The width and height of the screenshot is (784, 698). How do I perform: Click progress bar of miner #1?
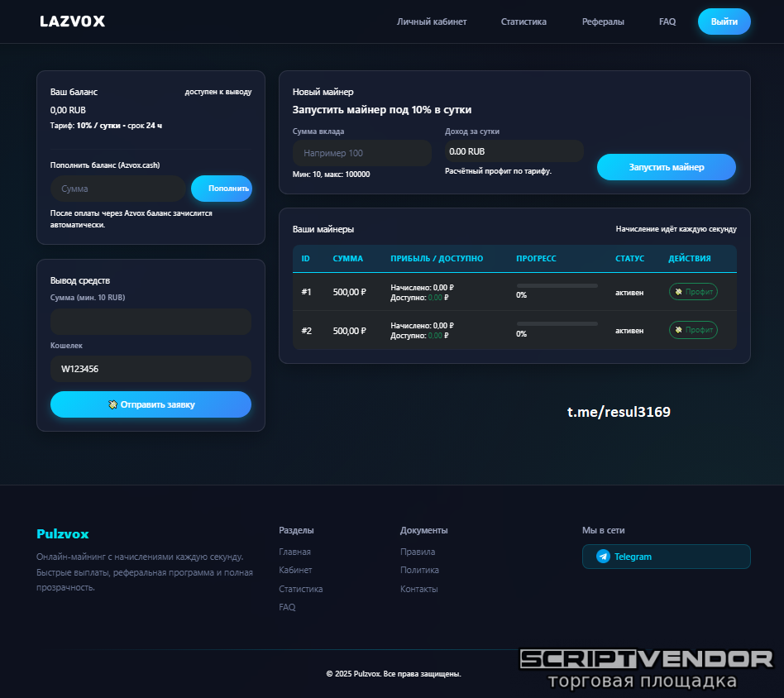pyautogui.click(x=557, y=286)
